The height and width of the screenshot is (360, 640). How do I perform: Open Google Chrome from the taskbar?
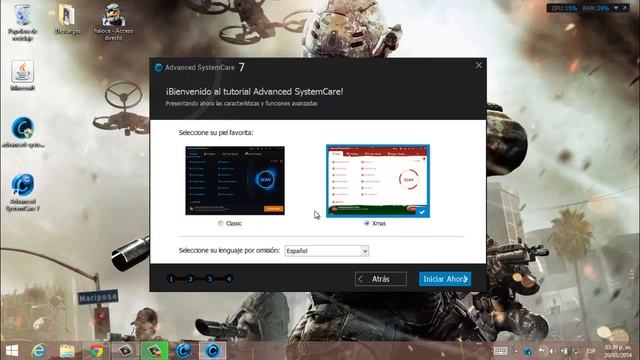(96, 351)
